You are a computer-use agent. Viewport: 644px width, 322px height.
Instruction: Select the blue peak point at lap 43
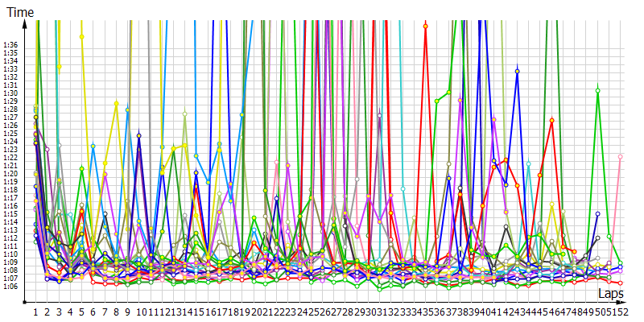[518, 72]
